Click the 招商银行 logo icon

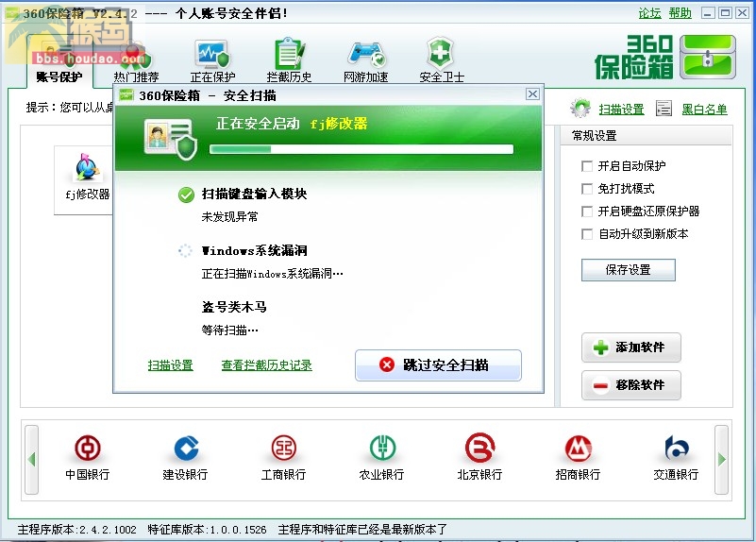click(578, 448)
